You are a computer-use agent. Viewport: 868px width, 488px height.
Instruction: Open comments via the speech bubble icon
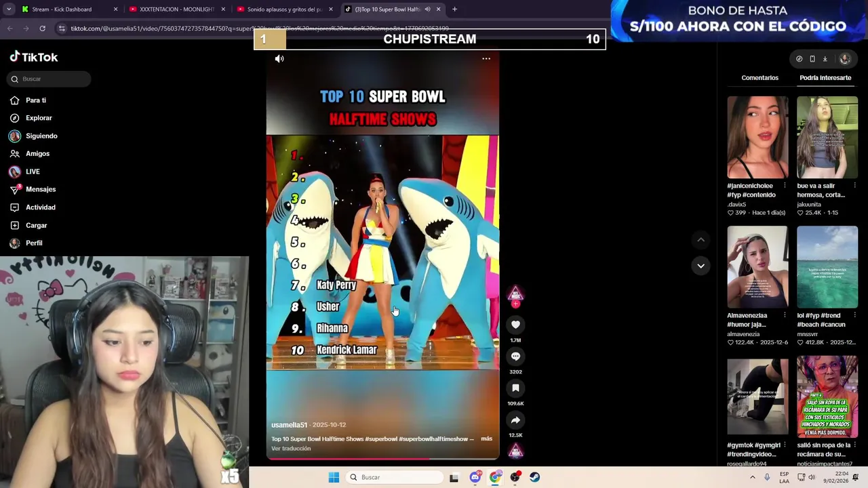(515, 357)
